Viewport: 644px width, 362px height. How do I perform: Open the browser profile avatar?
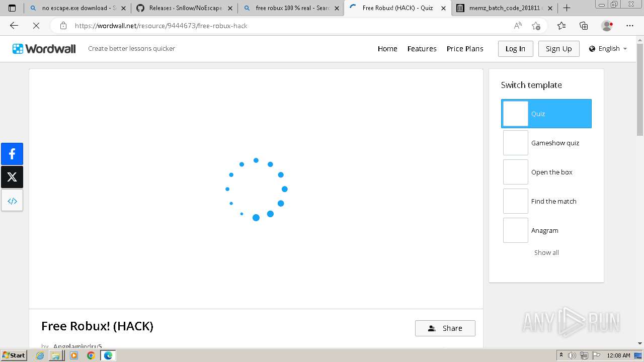[607, 26]
